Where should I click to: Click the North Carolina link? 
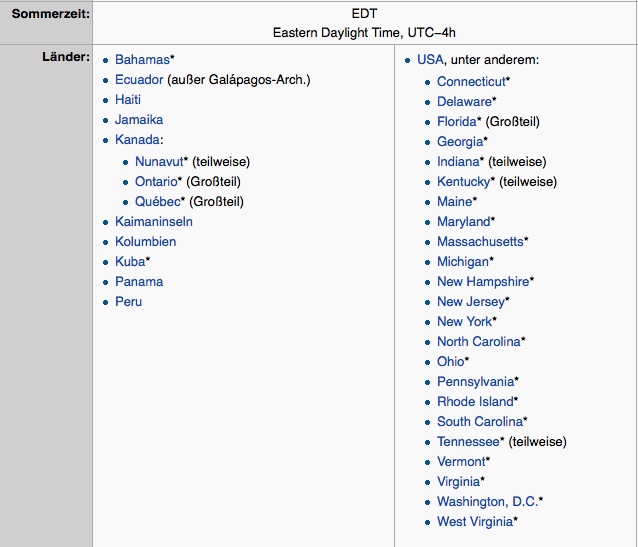click(479, 341)
